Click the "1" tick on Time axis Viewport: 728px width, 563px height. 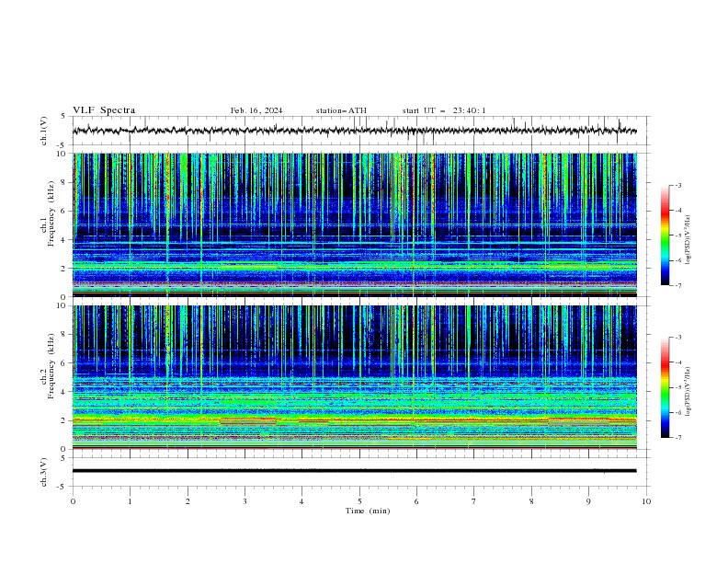coord(130,501)
